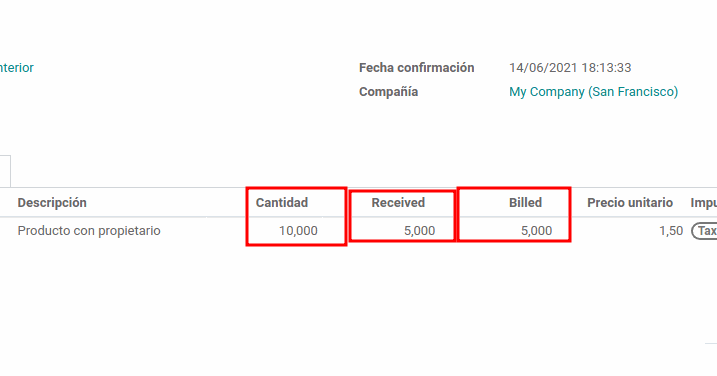Click the confirmation date 14/06/2021 18:13:33
The image size is (717, 376).
(x=570, y=68)
